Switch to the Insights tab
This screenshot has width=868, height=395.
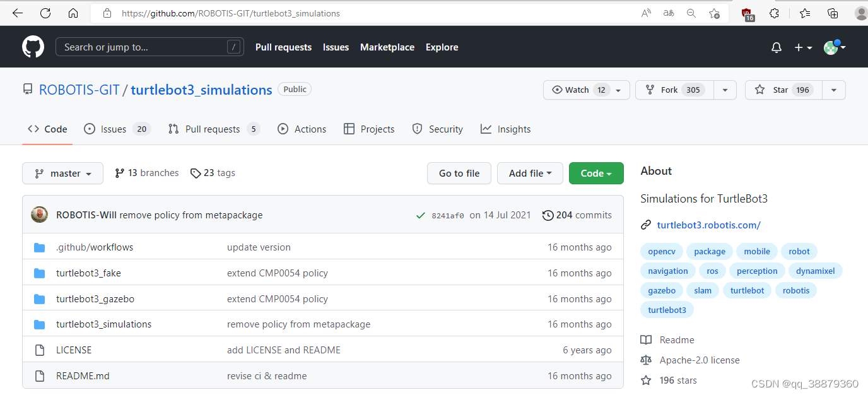click(x=505, y=129)
